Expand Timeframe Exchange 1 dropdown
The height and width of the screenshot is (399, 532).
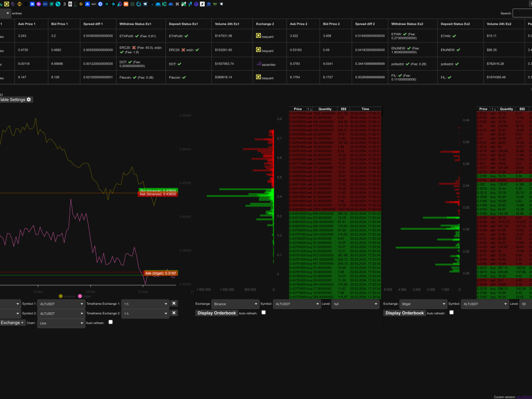(145, 304)
